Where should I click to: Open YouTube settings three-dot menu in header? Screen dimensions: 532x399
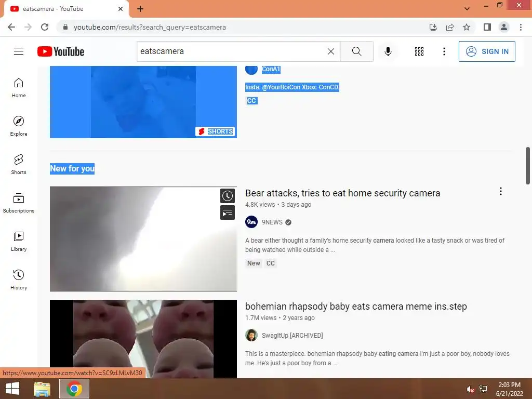[x=444, y=51]
